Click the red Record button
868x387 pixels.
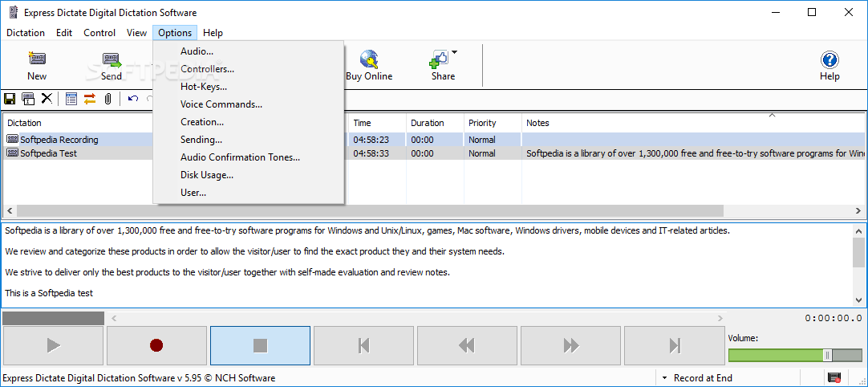(156, 346)
